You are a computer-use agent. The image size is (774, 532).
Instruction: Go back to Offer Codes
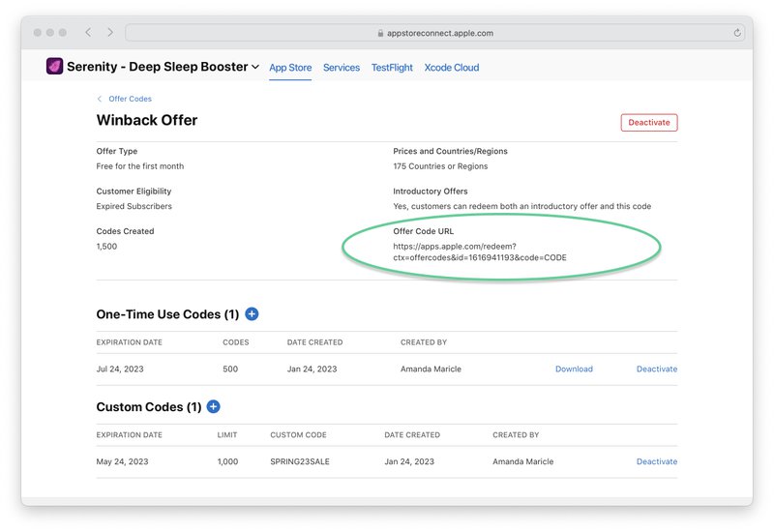(x=130, y=99)
